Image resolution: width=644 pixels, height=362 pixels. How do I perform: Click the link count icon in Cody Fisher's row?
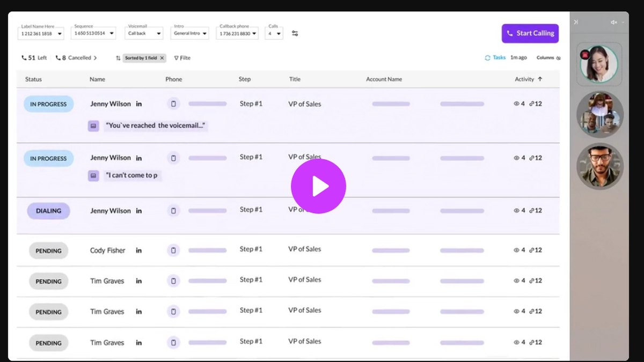[x=531, y=250]
